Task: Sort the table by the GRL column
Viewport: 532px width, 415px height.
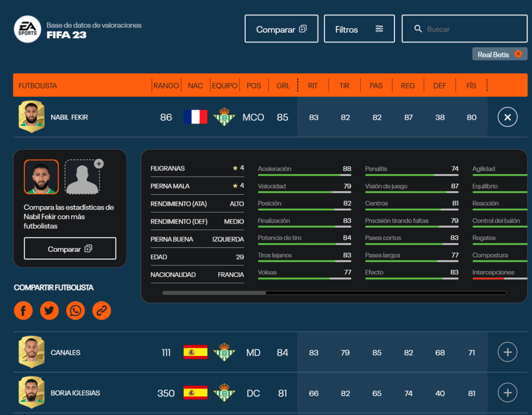Action: [x=282, y=85]
